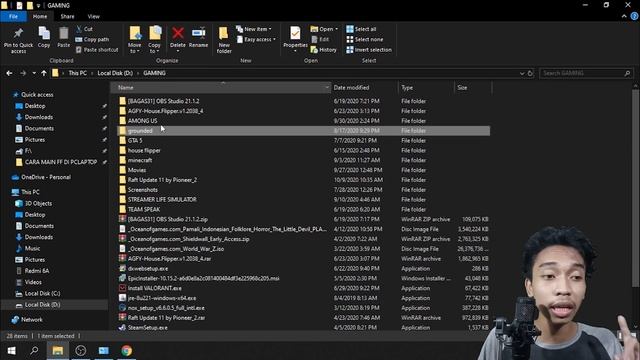
Task: Open taskbar Search magnifier
Action: click(34, 351)
